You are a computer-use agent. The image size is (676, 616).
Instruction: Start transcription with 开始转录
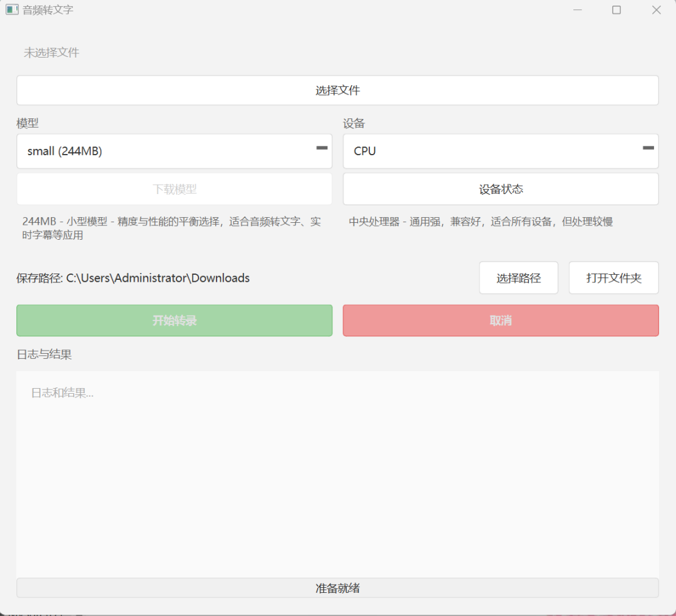[174, 321]
